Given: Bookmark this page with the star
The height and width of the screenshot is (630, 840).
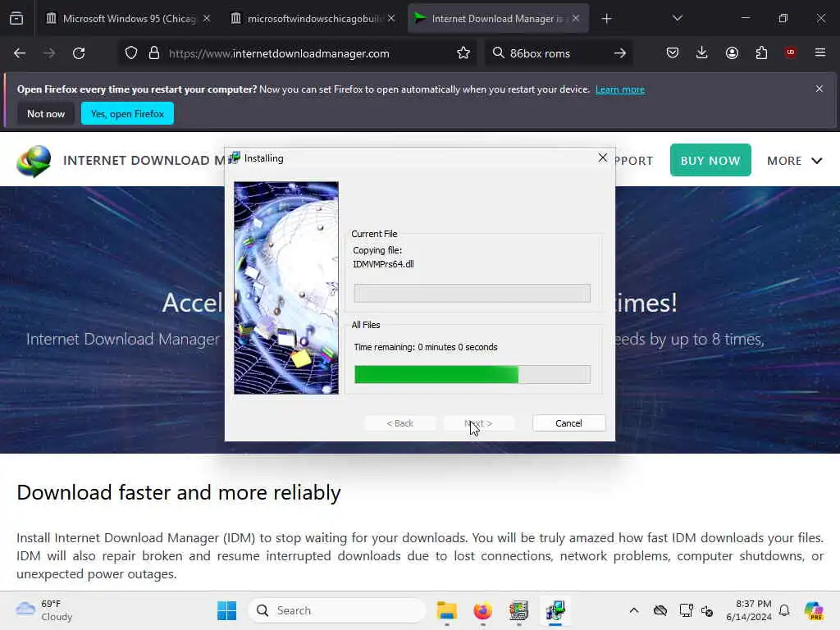Looking at the screenshot, I should (463, 53).
